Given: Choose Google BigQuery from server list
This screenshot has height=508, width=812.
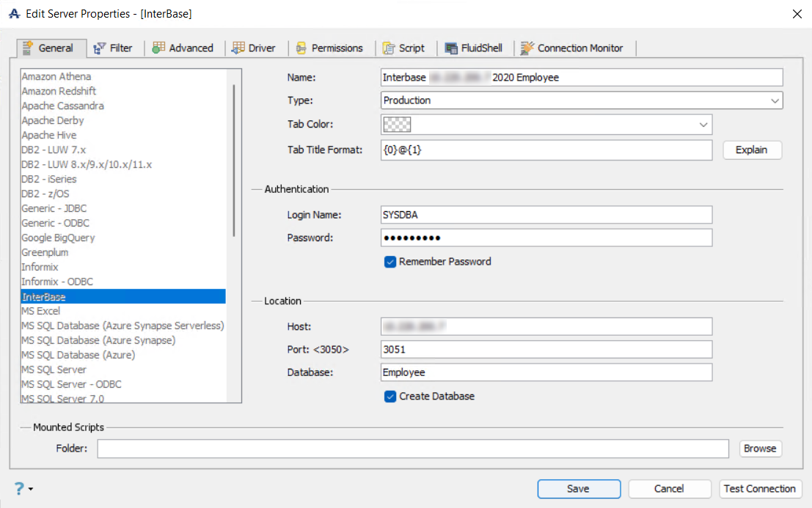Looking at the screenshot, I should [x=58, y=238].
